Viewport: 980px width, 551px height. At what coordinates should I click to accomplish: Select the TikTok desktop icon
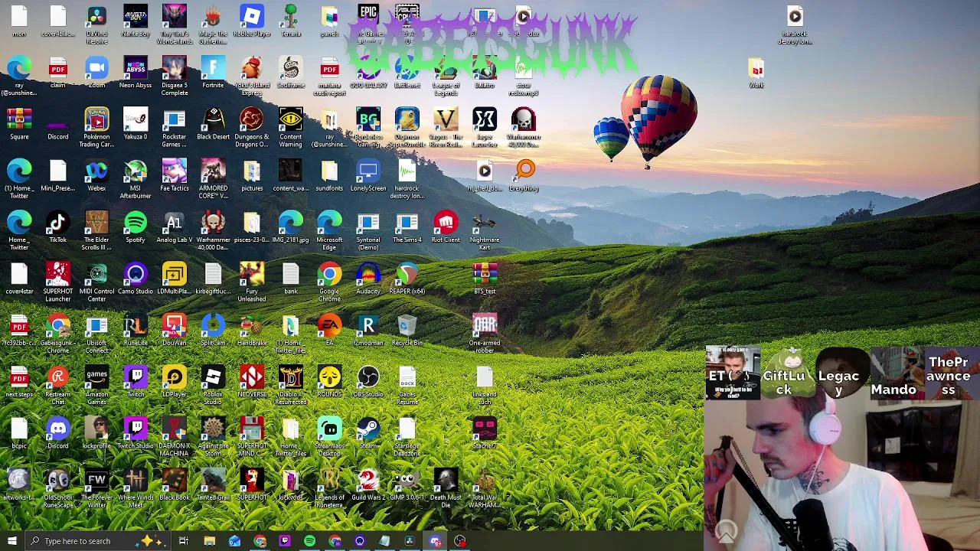pos(57,227)
